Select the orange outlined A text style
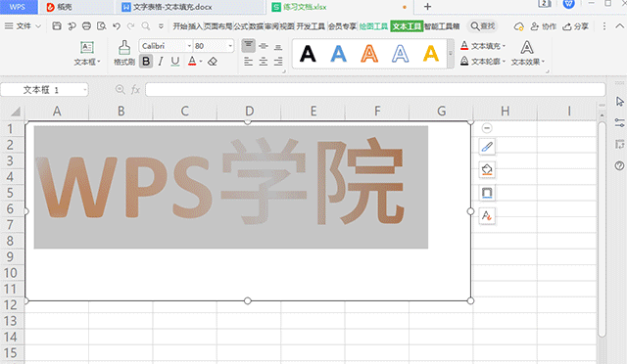627x364 pixels. (369, 54)
